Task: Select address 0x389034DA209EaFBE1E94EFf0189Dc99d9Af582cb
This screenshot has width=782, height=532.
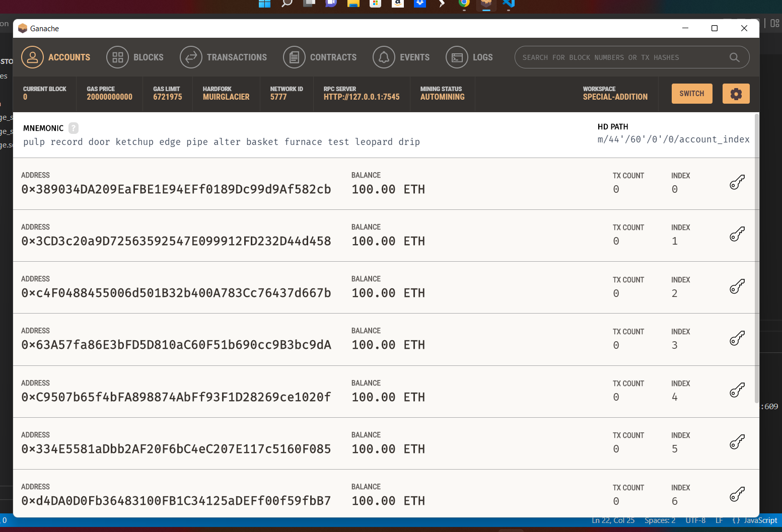Action: pos(176,189)
